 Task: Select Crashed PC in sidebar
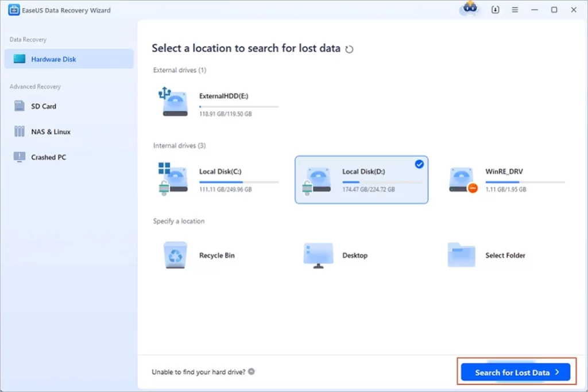click(x=47, y=157)
